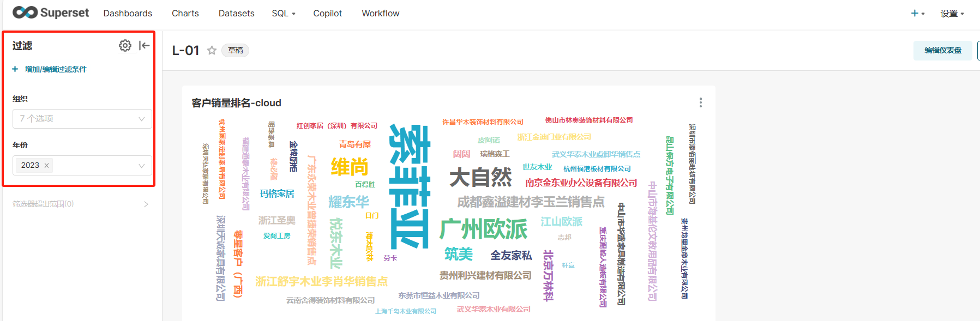Open the 设置 menu
Viewport: 980px width, 321px height.
pyautogui.click(x=952, y=13)
